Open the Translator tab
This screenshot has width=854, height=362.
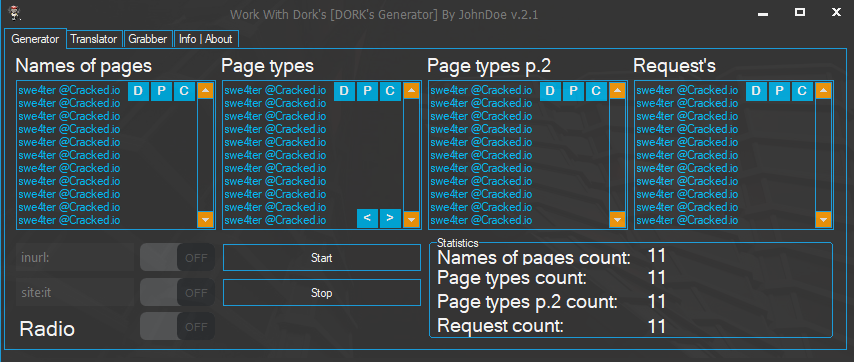coord(94,39)
